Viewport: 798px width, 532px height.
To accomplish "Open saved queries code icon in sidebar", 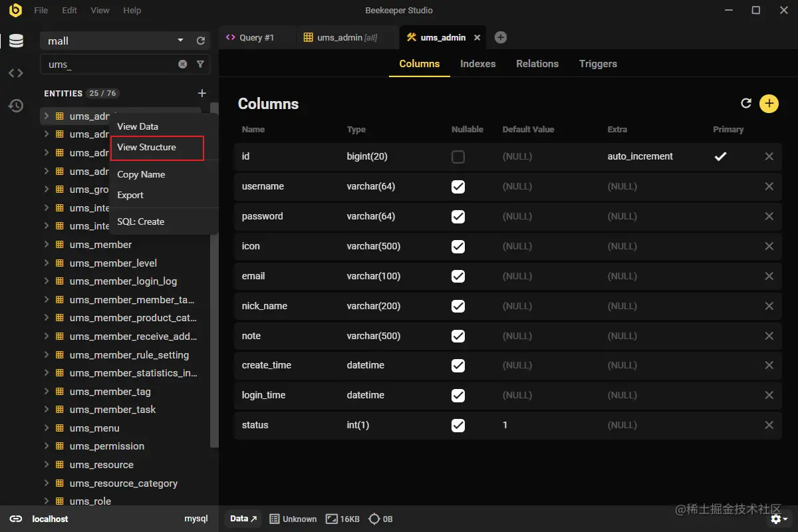I will coord(16,73).
